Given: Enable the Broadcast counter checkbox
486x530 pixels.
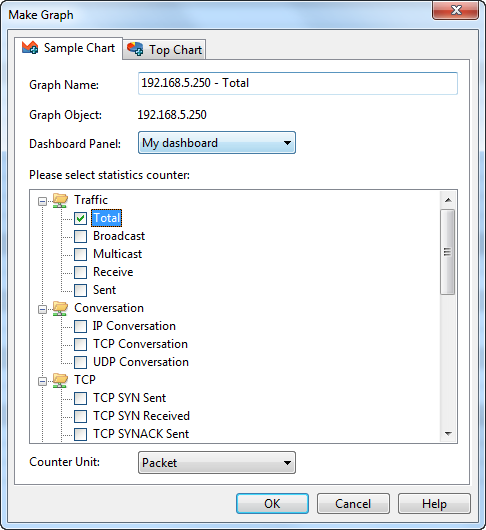Looking at the screenshot, I should (x=80, y=236).
